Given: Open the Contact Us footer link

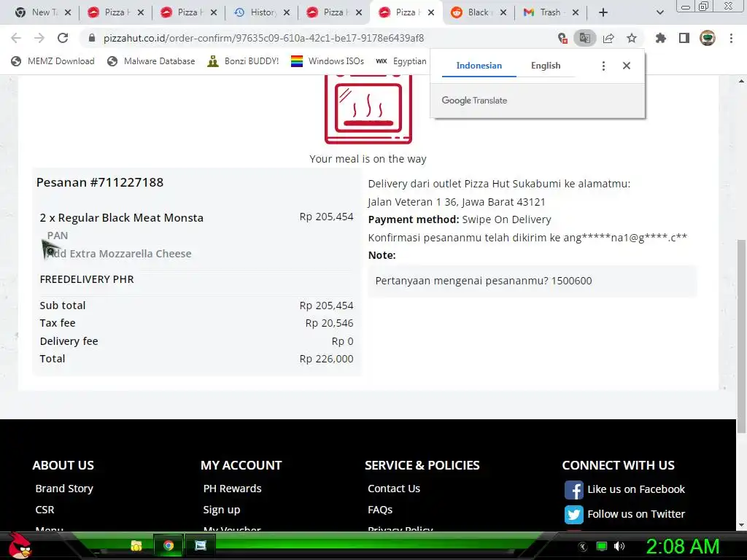Looking at the screenshot, I should tap(394, 489).
